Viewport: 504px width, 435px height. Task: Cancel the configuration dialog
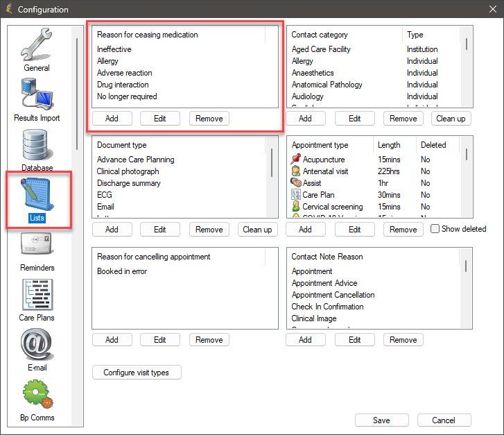click(444, 420)
